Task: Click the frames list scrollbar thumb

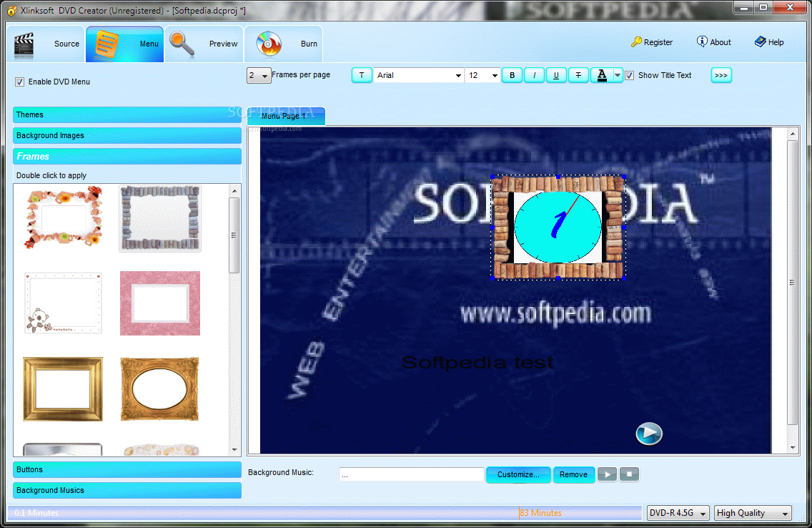Action: tap(234, 235)
